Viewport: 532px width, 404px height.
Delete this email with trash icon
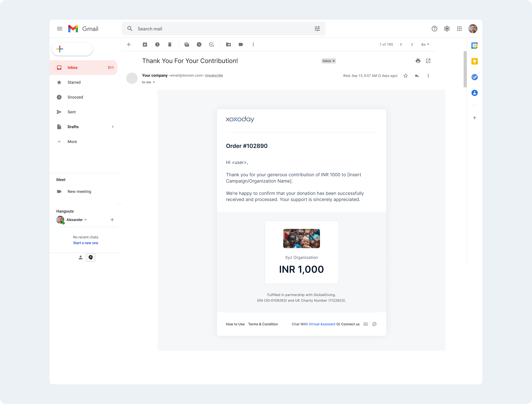[x=170, y=44]
